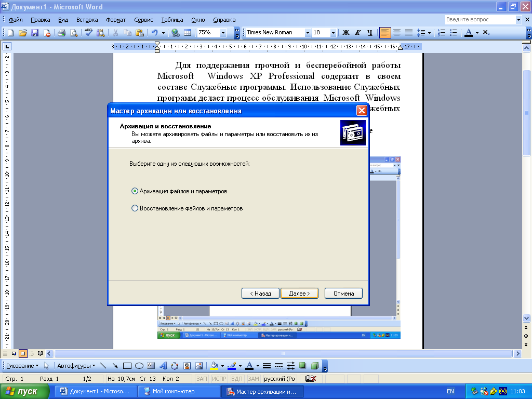
Task: Undo the last action with the Undo arrow
Action: [x=155, y=33]
